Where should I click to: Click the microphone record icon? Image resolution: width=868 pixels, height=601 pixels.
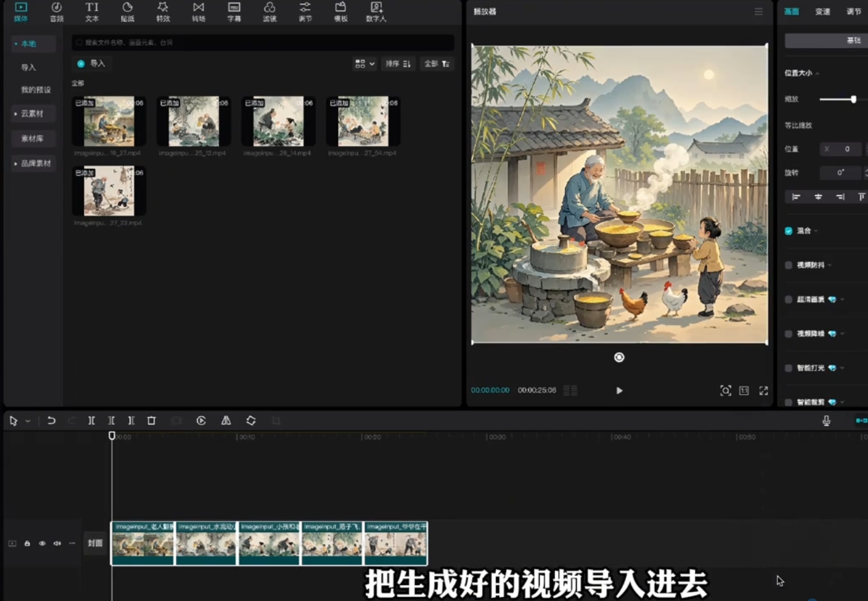tap(826, 421)
